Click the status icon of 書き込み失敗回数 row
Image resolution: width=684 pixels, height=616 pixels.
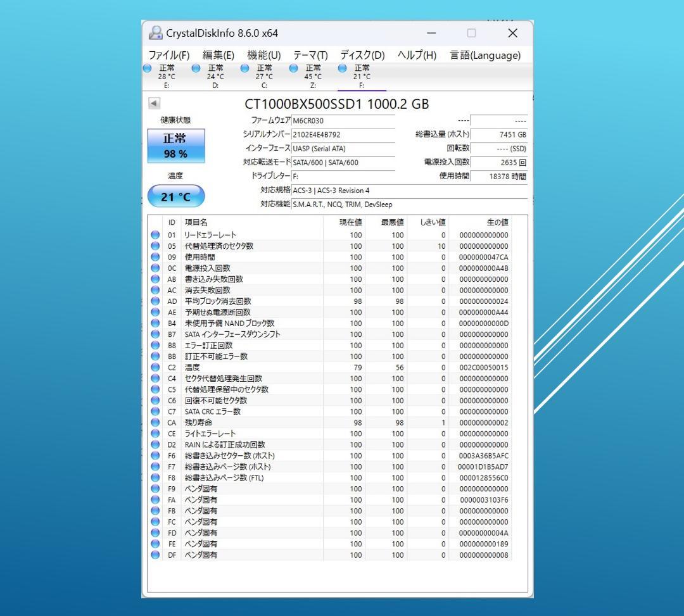[155, 279]
